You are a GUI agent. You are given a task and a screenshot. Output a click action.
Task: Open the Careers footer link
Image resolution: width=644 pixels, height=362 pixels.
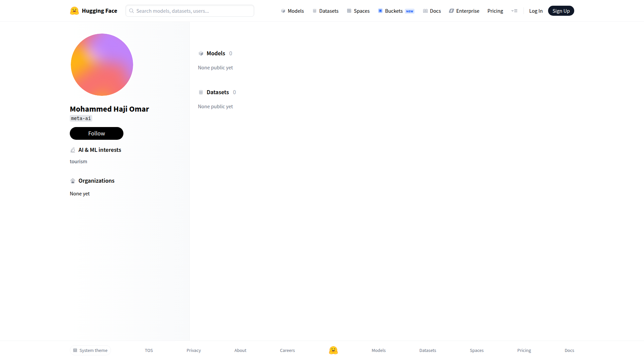click(x=287, y=350)
